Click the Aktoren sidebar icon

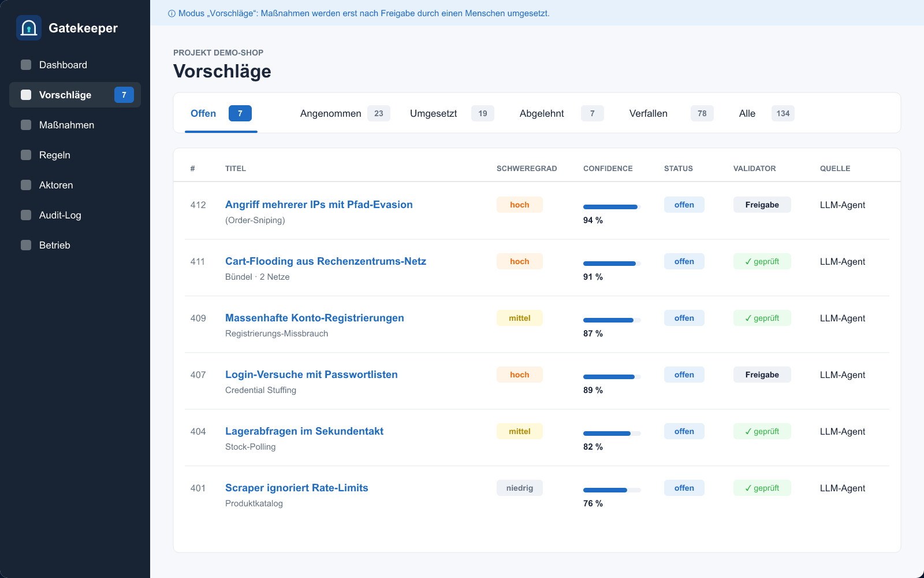click(26, 185)
